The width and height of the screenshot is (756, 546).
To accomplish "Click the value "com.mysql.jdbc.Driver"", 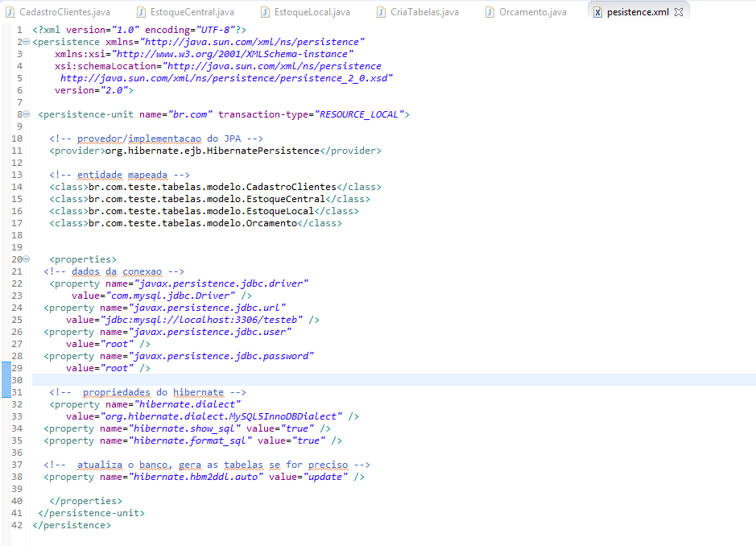I will (171, 296).
